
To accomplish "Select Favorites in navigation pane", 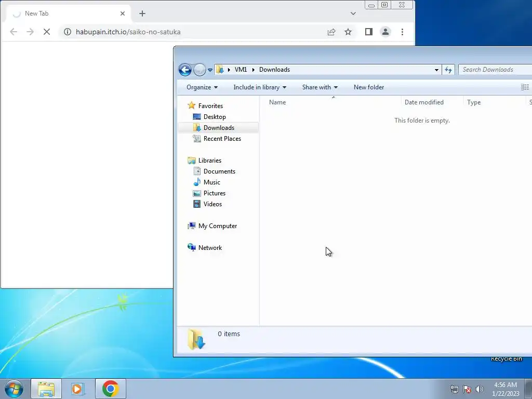I will pyautogui.click(x=210, y=106).
